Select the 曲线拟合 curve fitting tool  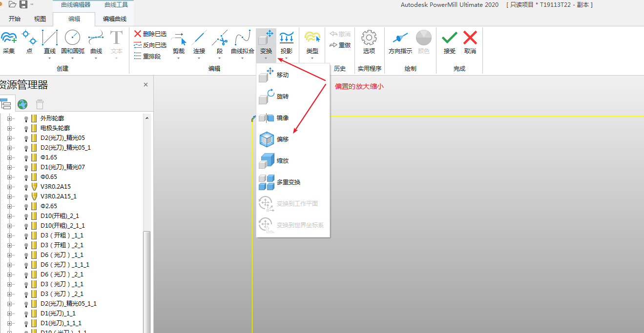pyautogui.click(x=243, y=38)
